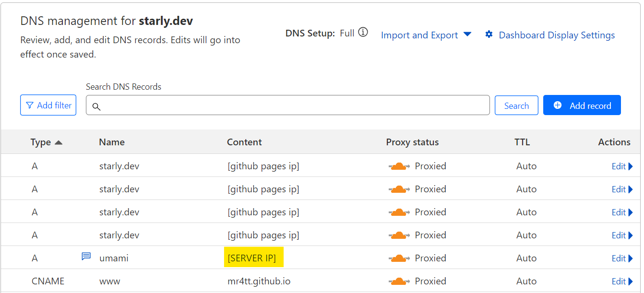Viewport: 644px width, 293px height.
Task: Click the Add filter button
Action: coord(48,105)
